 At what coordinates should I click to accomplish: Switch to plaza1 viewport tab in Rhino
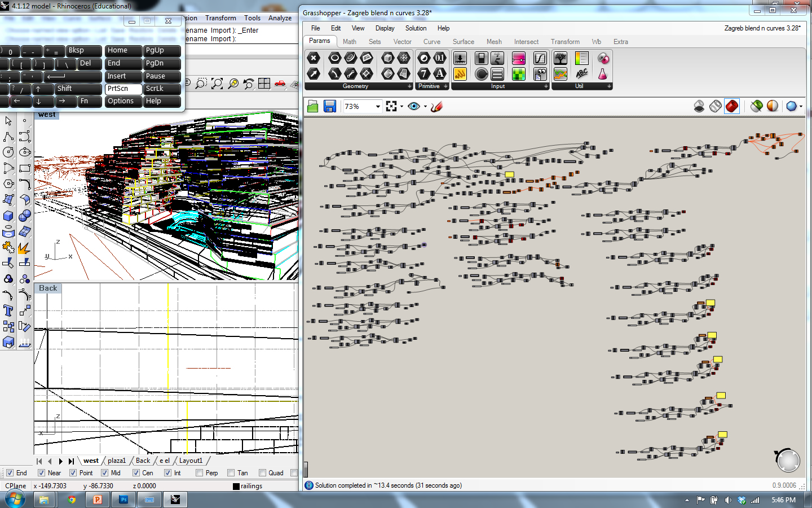pos(117,461)
